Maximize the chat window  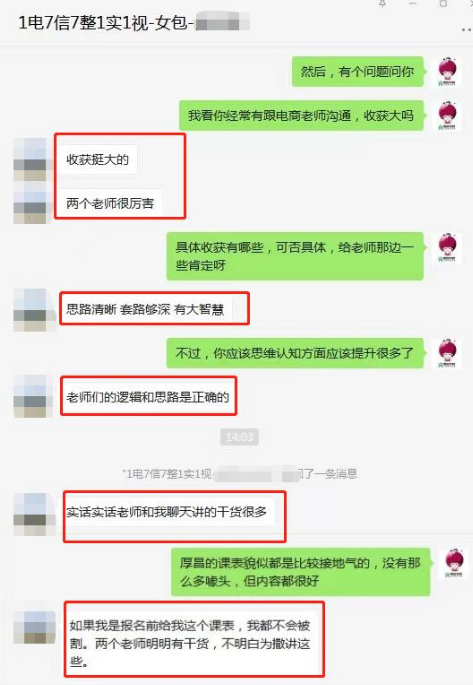(443, 3)
